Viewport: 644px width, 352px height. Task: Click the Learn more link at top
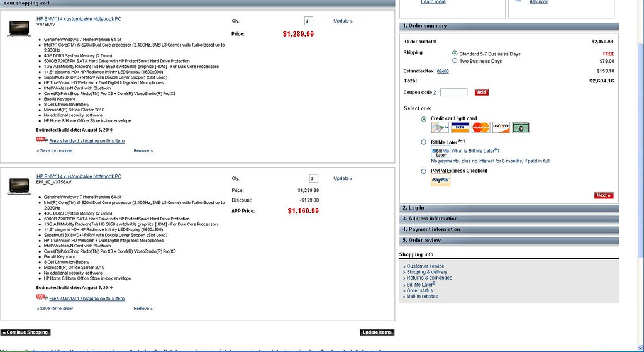433,2
